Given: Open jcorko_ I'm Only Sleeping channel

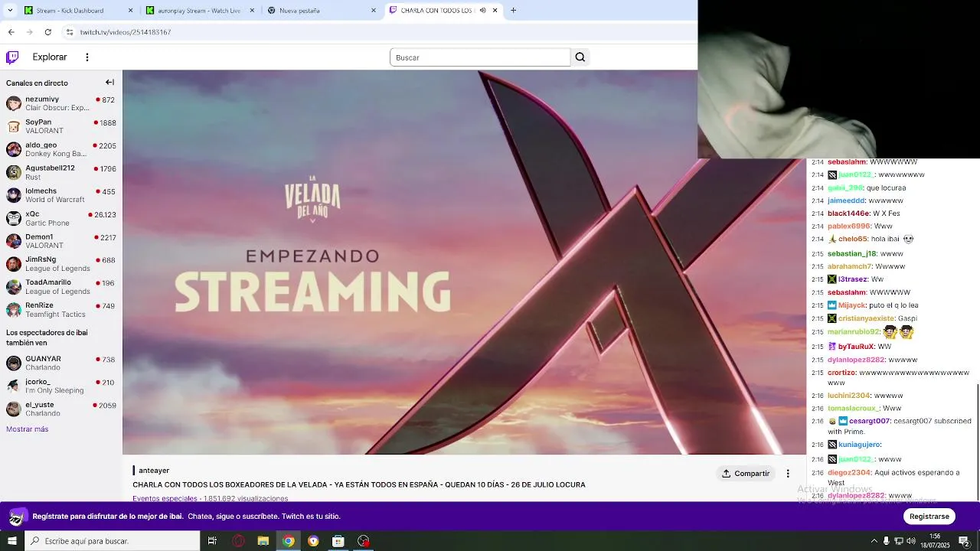Looking at the screenshot, I should point(61,386).
